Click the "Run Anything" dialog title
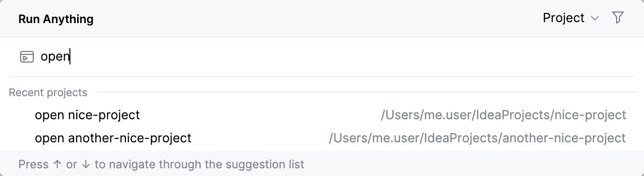Screen dimensions: 644x176 click(x=56, y=19)
